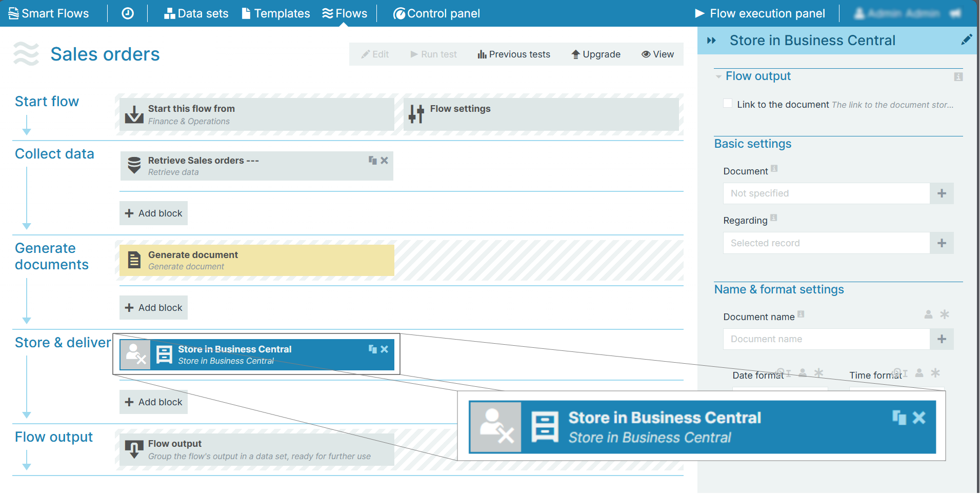Add block under Store & deliver
The height and width of the screenshot is (494, 980).
[x=153, y=402]
